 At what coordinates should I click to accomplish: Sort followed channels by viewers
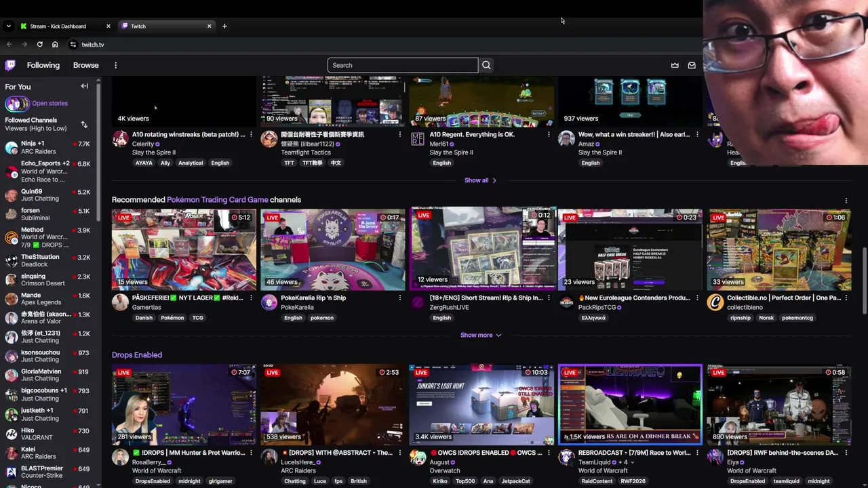[x=84, y=124]
